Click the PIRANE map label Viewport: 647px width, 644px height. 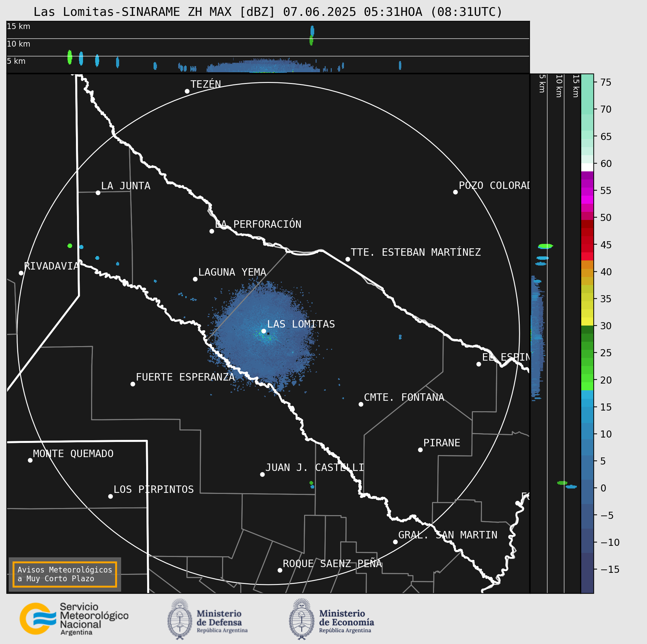point(442,443)
